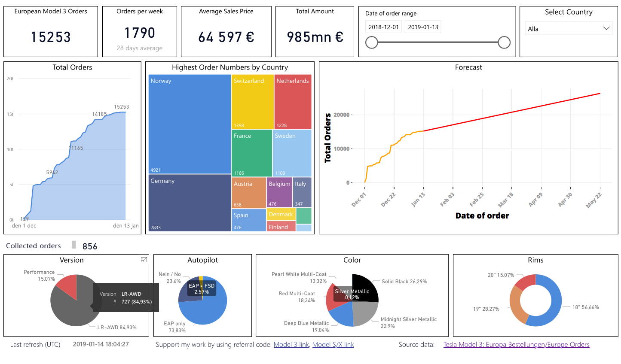The image size is (621, 364).
Task: Click the 28 days average caption
Action: [x=140, y=48]
